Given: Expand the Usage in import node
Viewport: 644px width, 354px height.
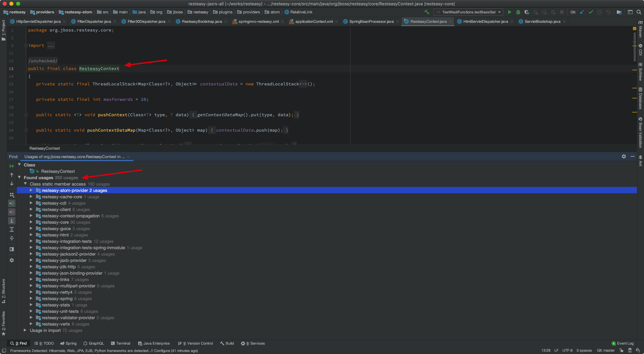Looking at the screenshot, I should (x=25, y=330).
